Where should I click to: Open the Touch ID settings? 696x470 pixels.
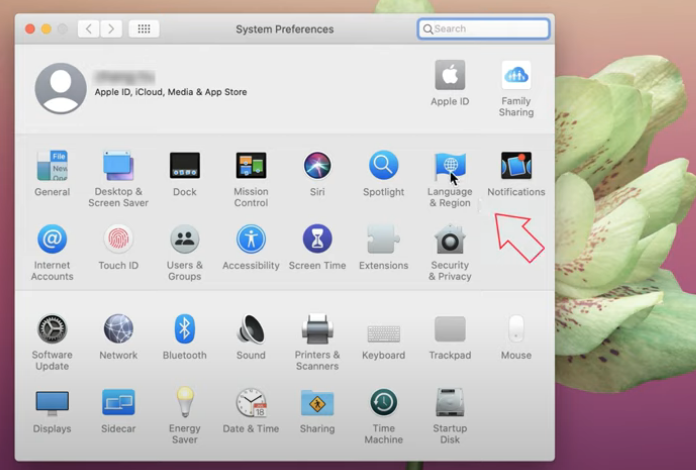[x=118, y=240]
